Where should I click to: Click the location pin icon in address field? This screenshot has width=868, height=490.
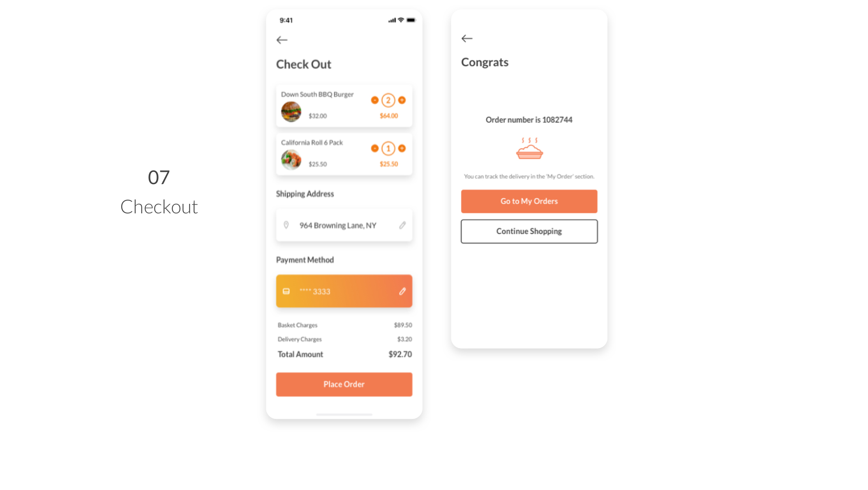pyautogui.click(x=286, y=225)
